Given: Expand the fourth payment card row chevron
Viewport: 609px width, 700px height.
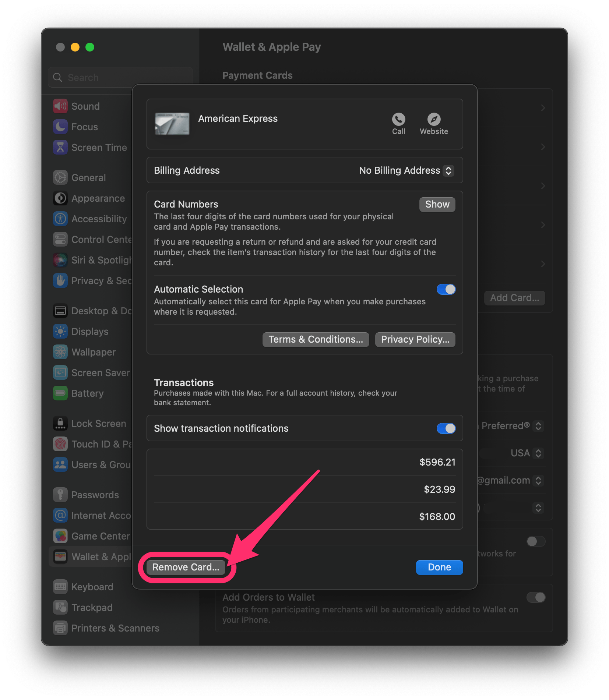Looking at the screenshot, I should pos(543,225).
